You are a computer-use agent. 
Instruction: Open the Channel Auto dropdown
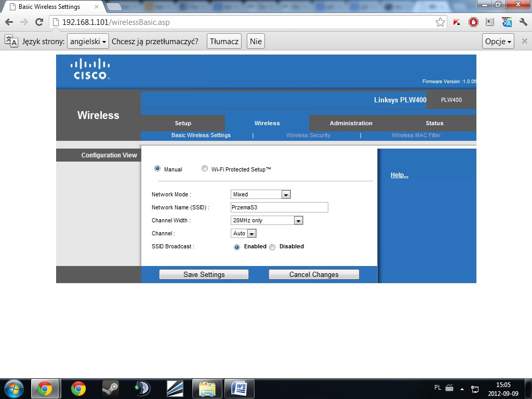tap(243, 233)
